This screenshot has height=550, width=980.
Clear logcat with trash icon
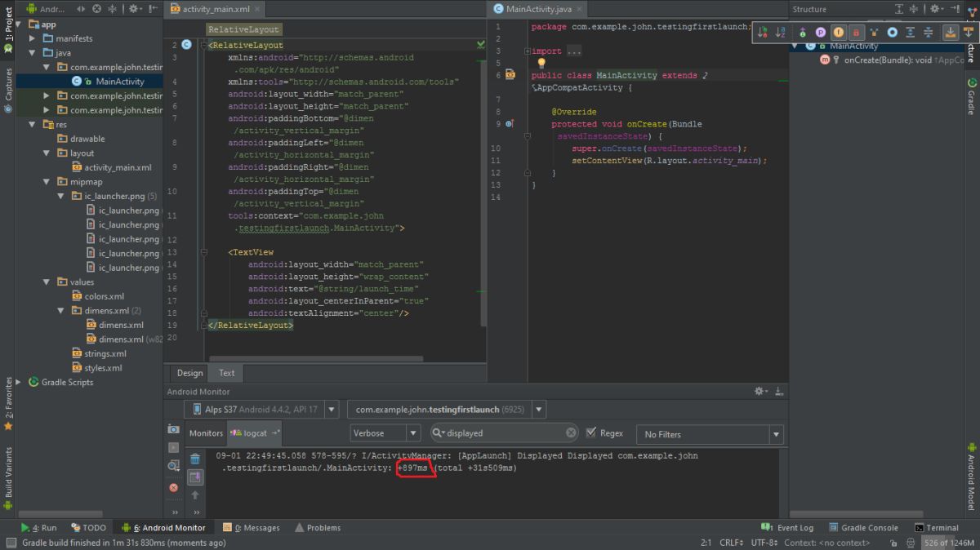pos(195,459)
